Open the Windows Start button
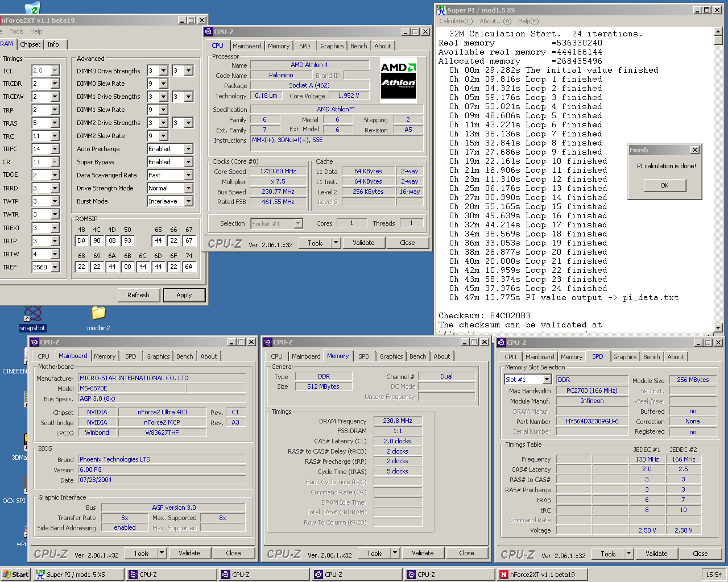This screenshot has height=582, width=728. 15,575
